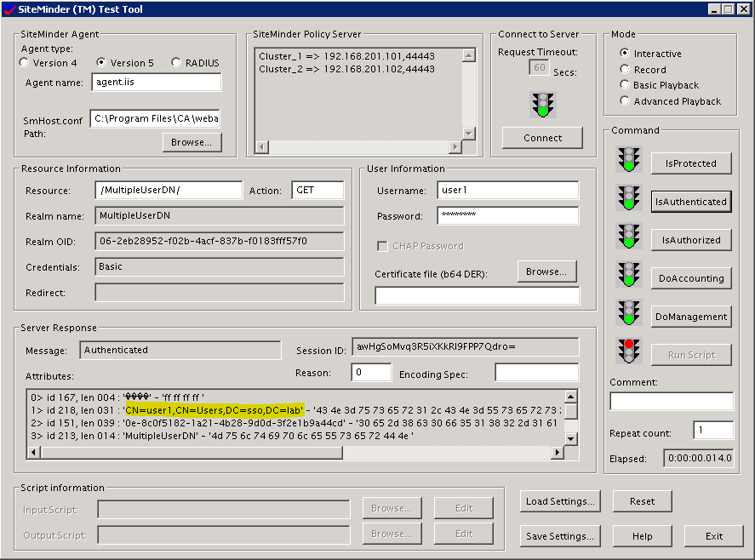Open Help
This screenshot has width=755, height=560.
coord(643,536)
